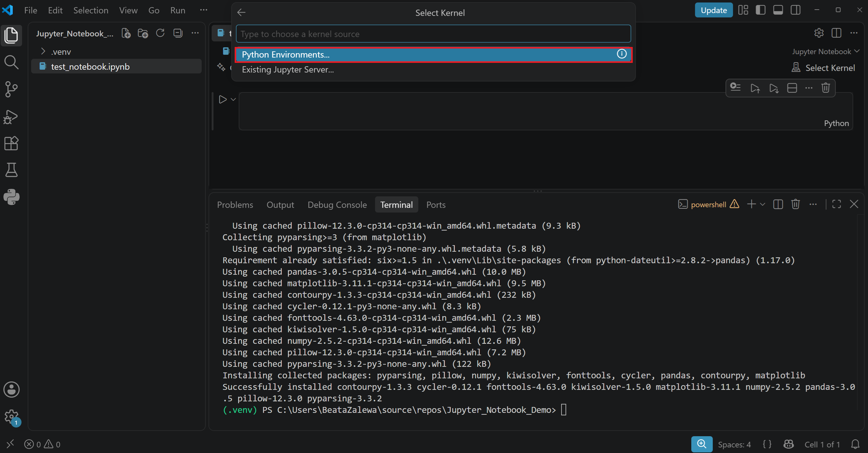Click errors and warnings count in status bar
This screenshot has width=868, height=453.
(42, 445)
